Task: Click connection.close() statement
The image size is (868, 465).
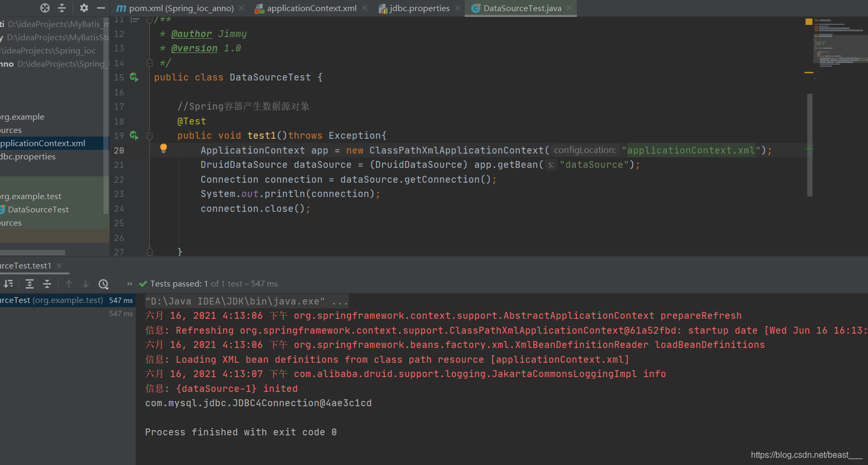Action: (255, 209)
